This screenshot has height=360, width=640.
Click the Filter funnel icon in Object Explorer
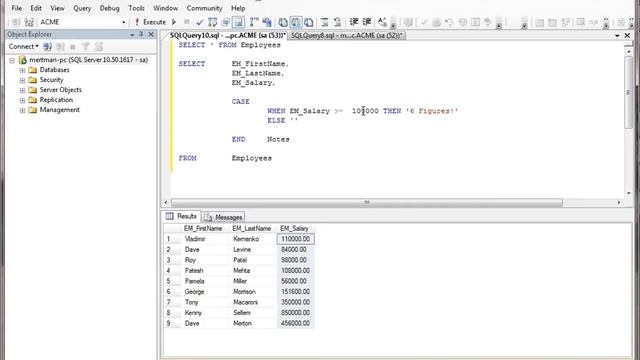(85, 47)
